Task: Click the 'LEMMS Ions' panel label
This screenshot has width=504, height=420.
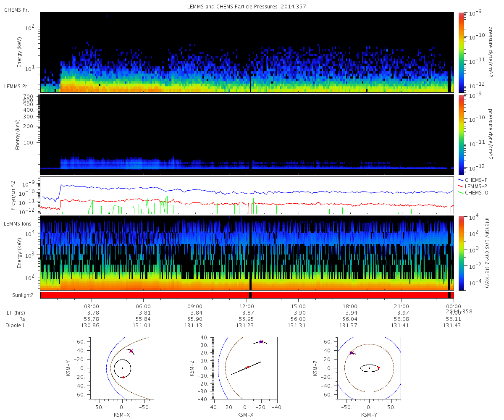Action: [17, 223]
